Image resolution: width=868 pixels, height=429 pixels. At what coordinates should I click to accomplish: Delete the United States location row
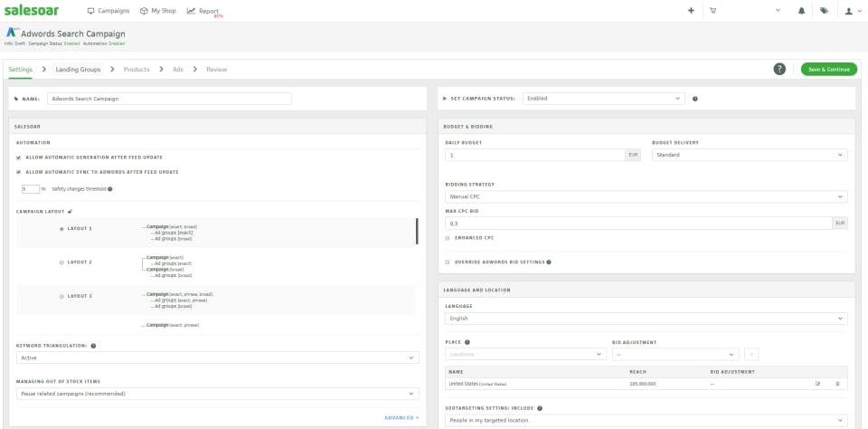[837, 384]
